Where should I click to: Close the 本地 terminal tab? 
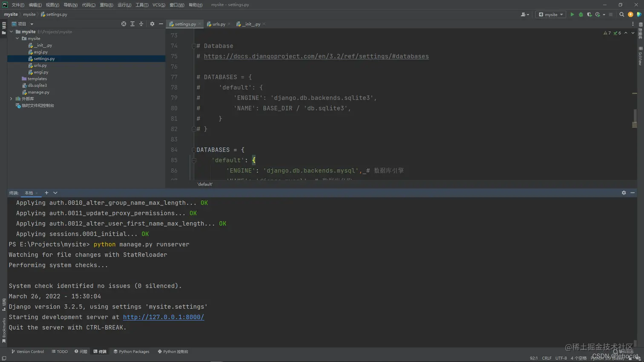37,193
